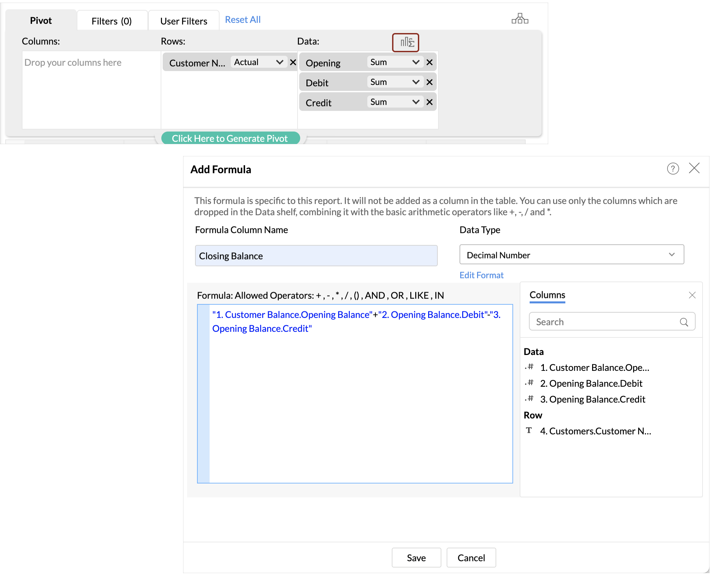This screenshot has width=728, height=587.
Task: Select 2. Opening Balance.Debit in Columns list
Action: [591, 383]
